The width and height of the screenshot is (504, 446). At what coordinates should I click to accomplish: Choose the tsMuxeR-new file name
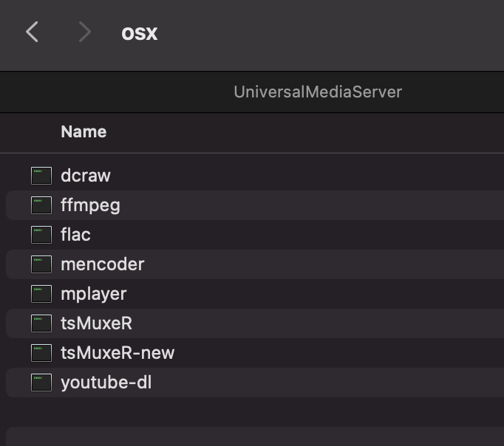(x=118, y=353)
